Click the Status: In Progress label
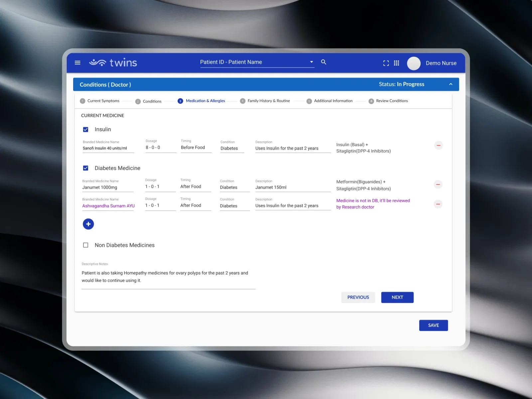 [x=402, y=84]
